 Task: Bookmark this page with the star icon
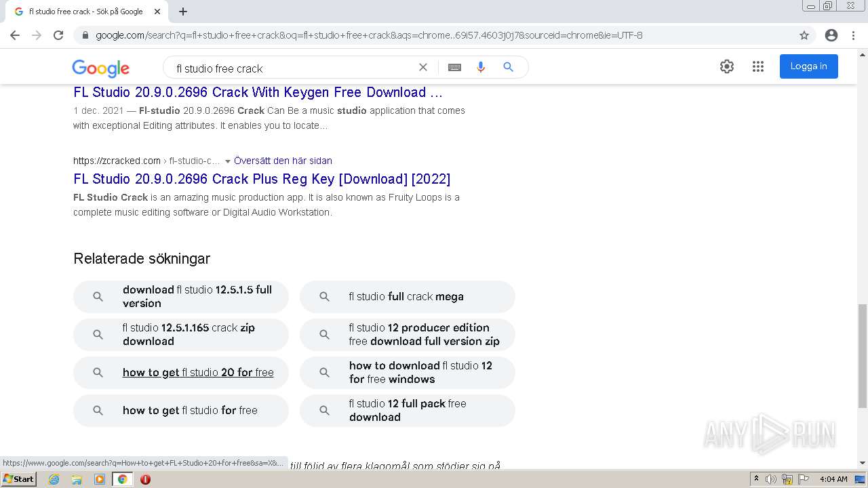(804, 35)
